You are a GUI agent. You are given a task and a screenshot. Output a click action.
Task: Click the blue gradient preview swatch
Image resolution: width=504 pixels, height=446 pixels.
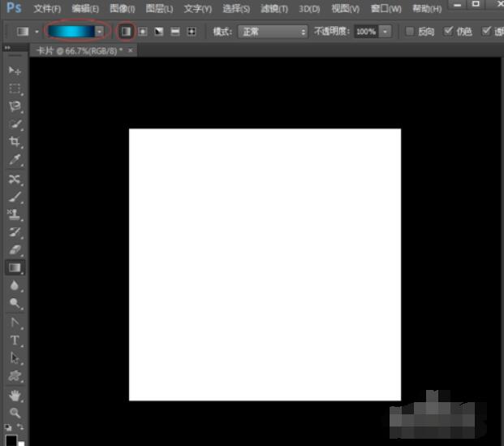pyautogui.click(x=71, y=32)
